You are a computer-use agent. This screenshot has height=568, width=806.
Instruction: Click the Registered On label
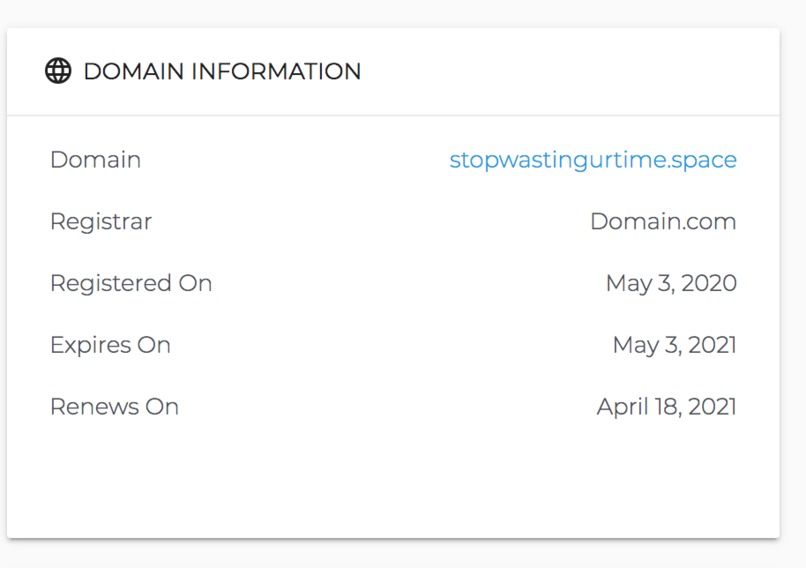[131, 283]
